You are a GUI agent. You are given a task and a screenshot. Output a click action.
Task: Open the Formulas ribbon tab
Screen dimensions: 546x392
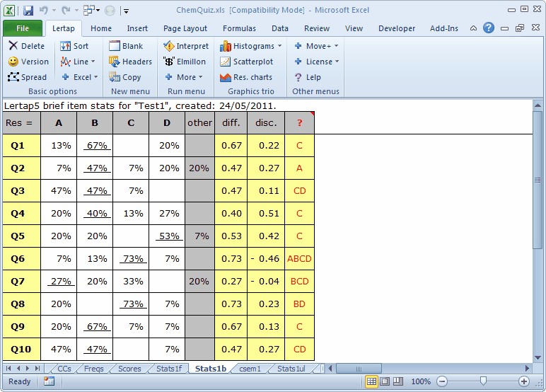[x=239, y=28]
